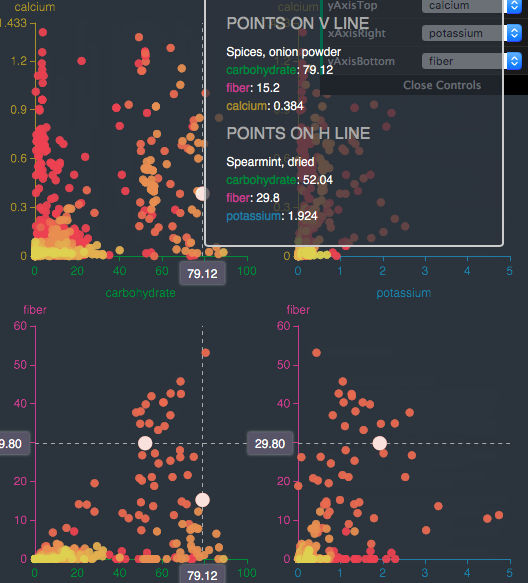Click the Close Controls button
Screen dimensions: 528x583
[x=442, y=85]
